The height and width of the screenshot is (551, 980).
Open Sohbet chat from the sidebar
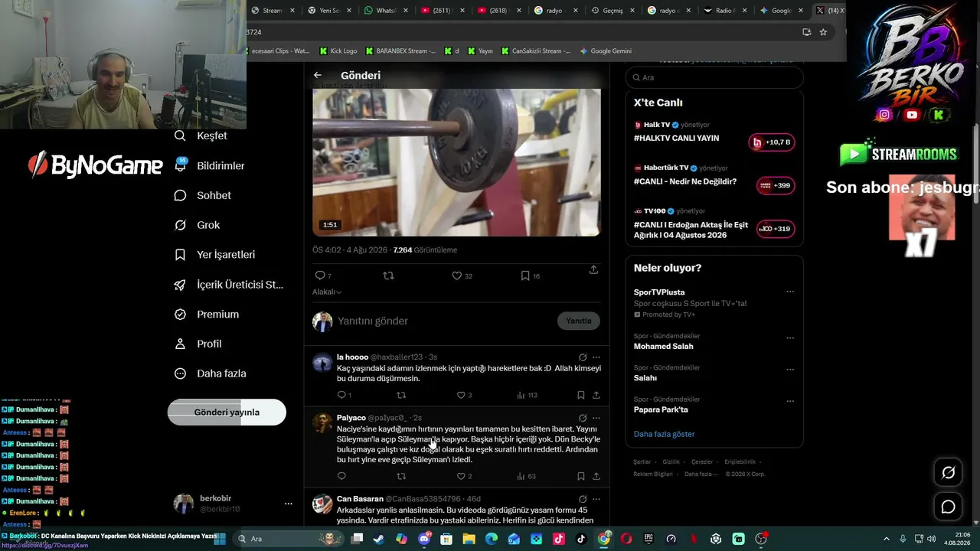(202, 195)
